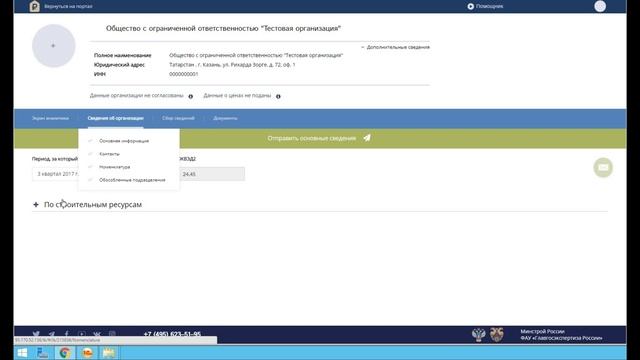Image resolution: width=640 pixels, height=360 pixels.
Task: Open the Instagram icon in the footer
Action: (x=112, y=334)
